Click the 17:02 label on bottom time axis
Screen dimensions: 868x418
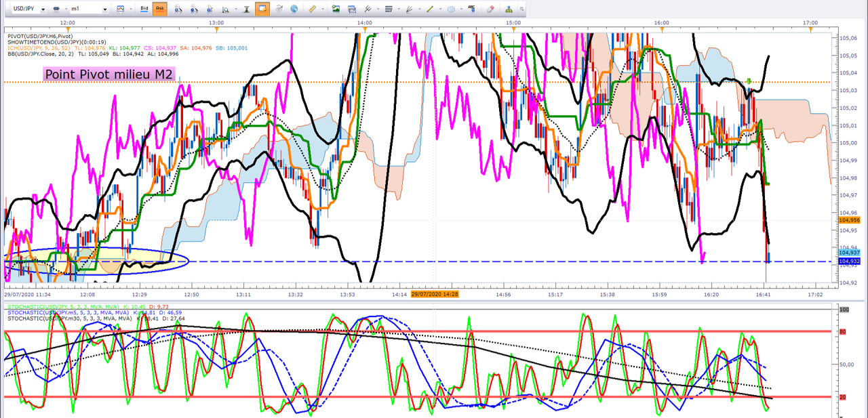815,295
